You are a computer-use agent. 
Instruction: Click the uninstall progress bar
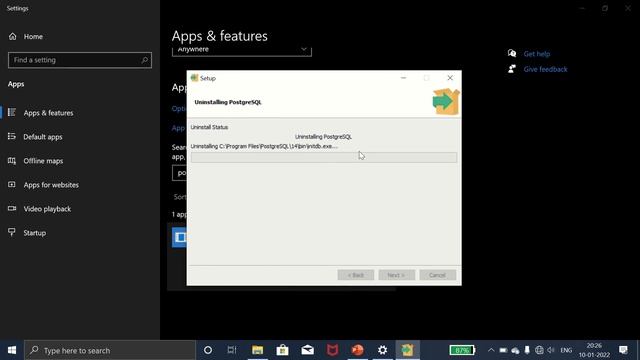(x=324, y=158)
